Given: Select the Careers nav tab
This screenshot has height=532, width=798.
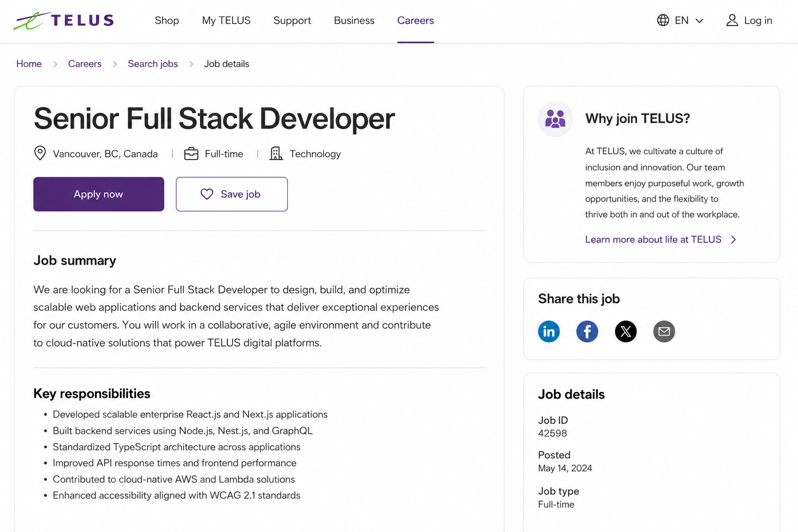Looking at the screenshot, I should point(416,20).
